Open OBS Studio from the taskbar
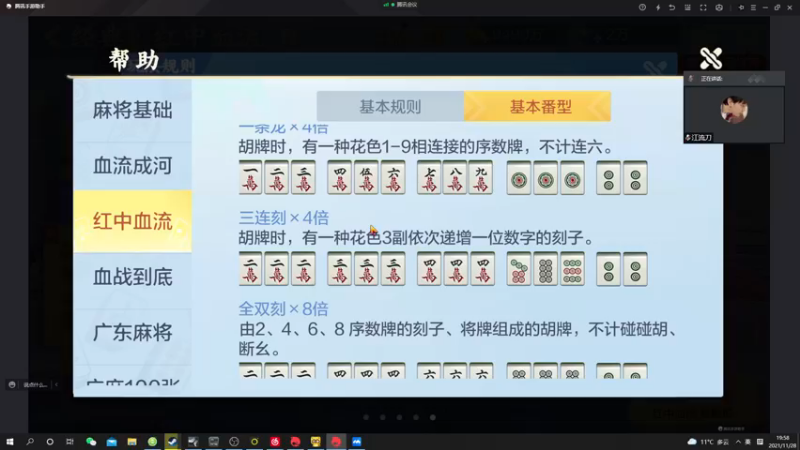This screenshot has width=800, height=450. click(x=234, y=442)
